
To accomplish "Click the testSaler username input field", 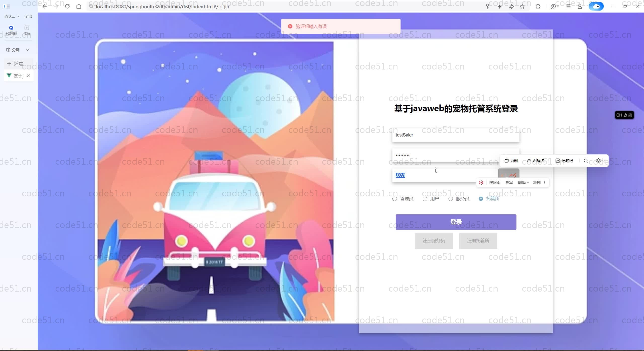I will tap(456, 135).
